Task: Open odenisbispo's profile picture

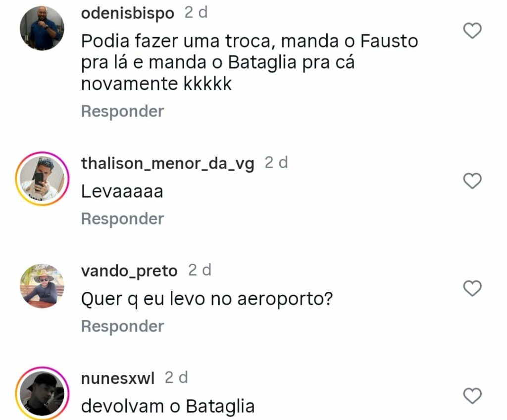Action: pyautogui.click(x=42, y=28)
